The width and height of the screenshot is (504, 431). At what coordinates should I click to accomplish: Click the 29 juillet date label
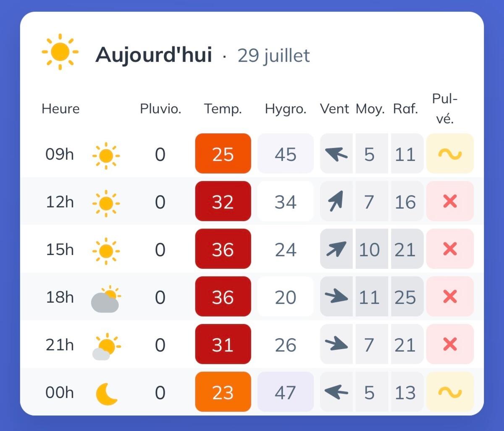(274, 55)
